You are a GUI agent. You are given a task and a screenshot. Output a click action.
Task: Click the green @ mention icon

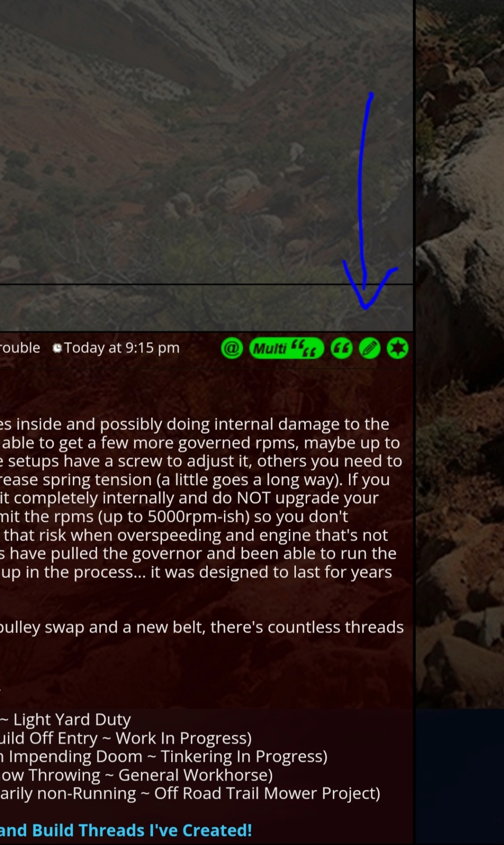click(x=232, y=349)
